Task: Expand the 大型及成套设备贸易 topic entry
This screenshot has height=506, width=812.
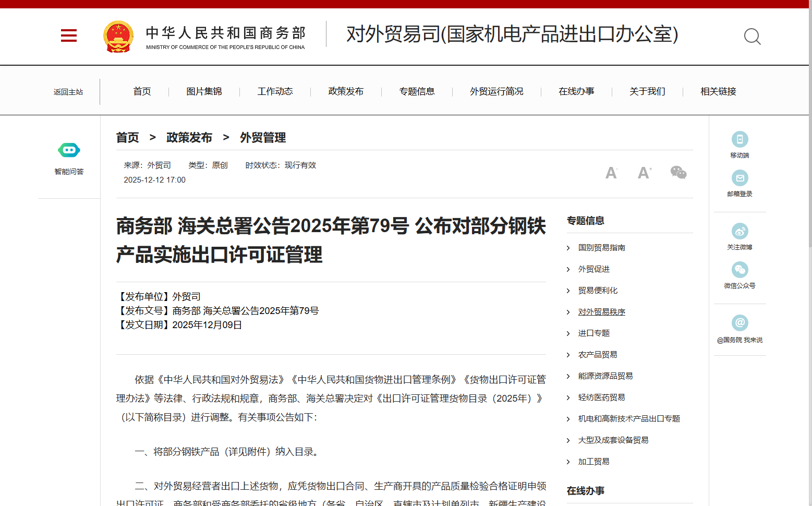Action: [x=614, y=440]
